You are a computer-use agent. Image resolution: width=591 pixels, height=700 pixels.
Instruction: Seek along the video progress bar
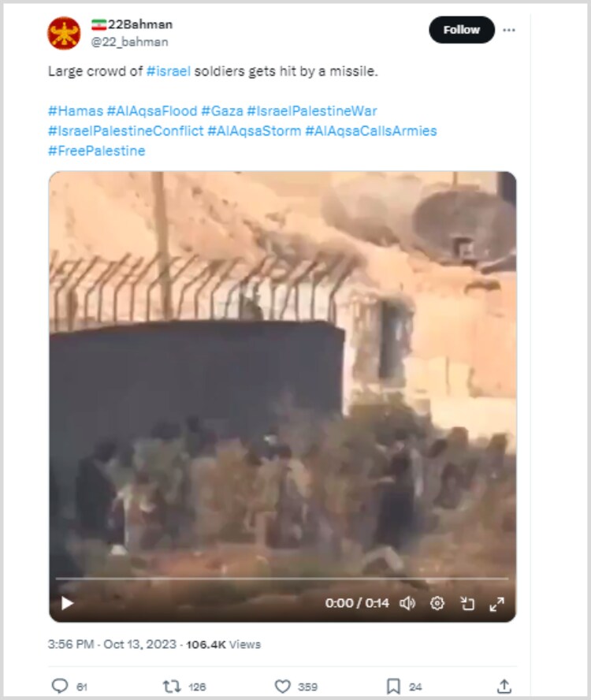[x=281, y=579]
